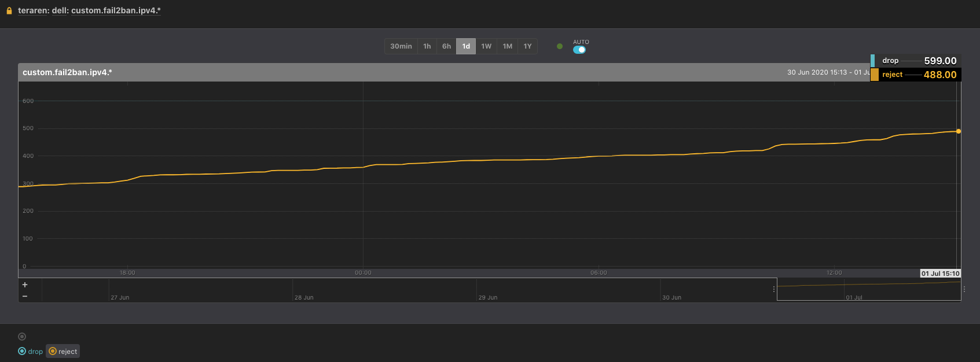Screen dimensions: 980x362
Task: Click the 00:00 x-axis label
Action: (x=363, y=272)
